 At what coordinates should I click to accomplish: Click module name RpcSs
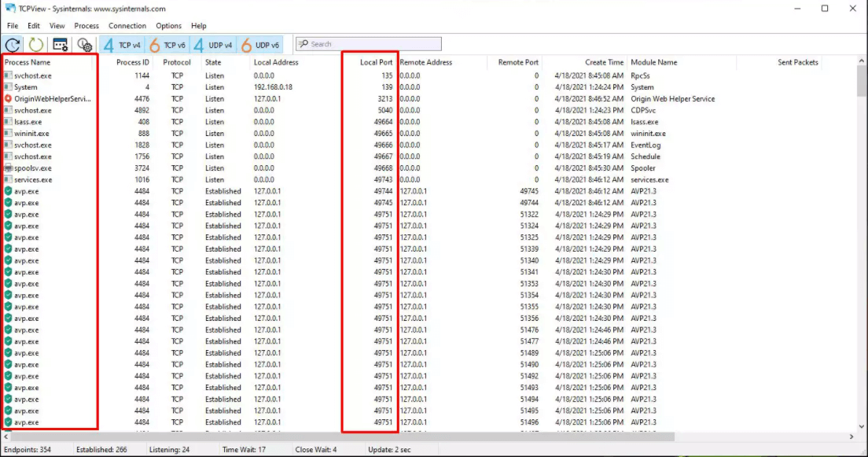coord(640,76)
